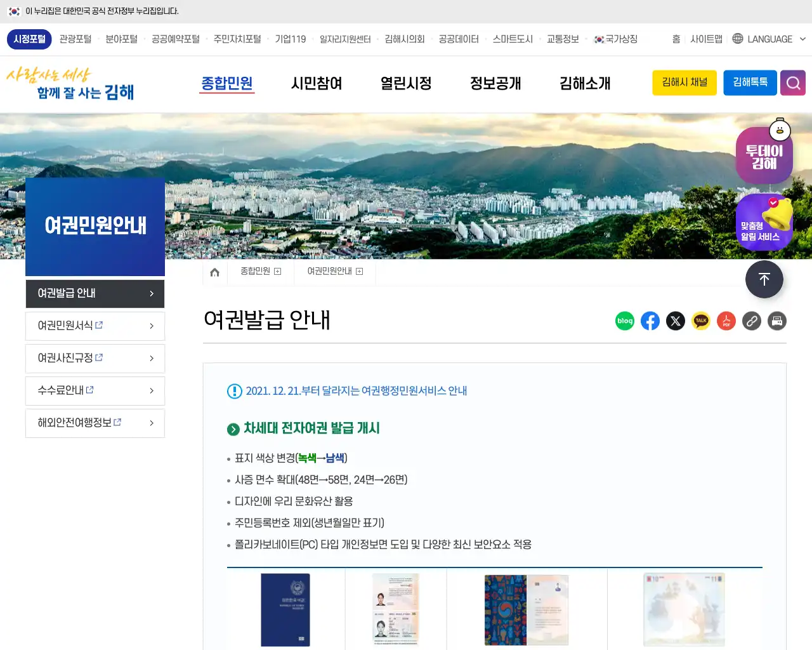Viewport: 812px width, 650px height.
Task: Click chevron on 수수료안내 sidebar row
Action: coord(152,391)
